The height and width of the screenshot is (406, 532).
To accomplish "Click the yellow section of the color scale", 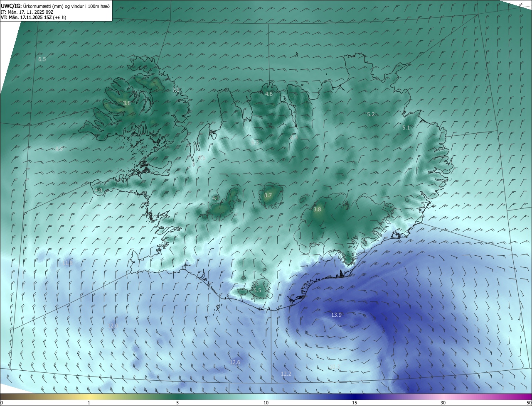I will [89, 396].
